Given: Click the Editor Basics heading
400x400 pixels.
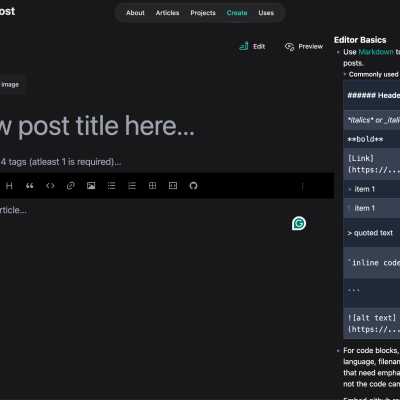Looking at the screenshot, I should click(x=360, y=40).
